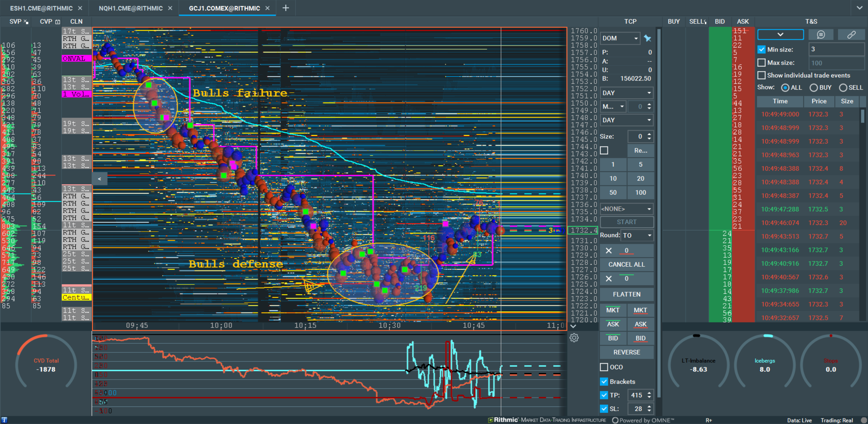Click the CLN column header
This screenshot has height=424, width=868.
coord(76,22)
